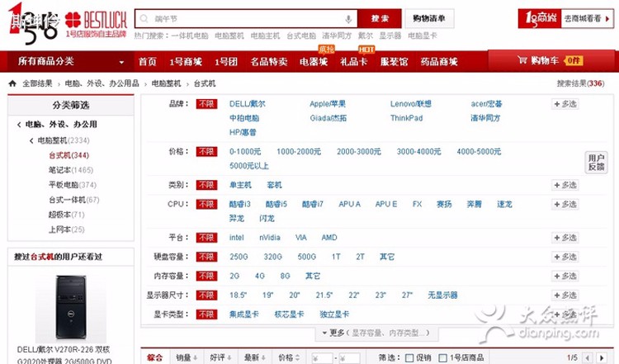Click the maximum price input box
Image resolution: width=619 pixels, height=364 pixels.
coord(349,358)
